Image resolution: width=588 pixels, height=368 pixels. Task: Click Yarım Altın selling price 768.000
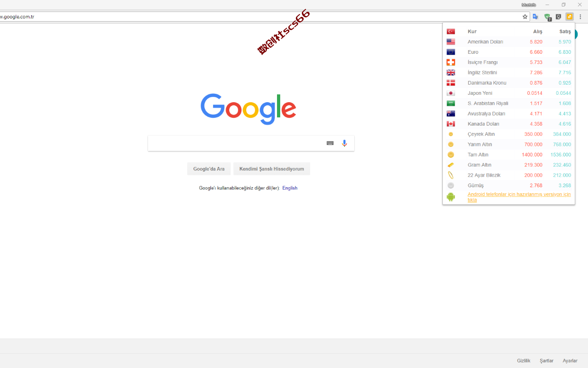tap(562, 144)
